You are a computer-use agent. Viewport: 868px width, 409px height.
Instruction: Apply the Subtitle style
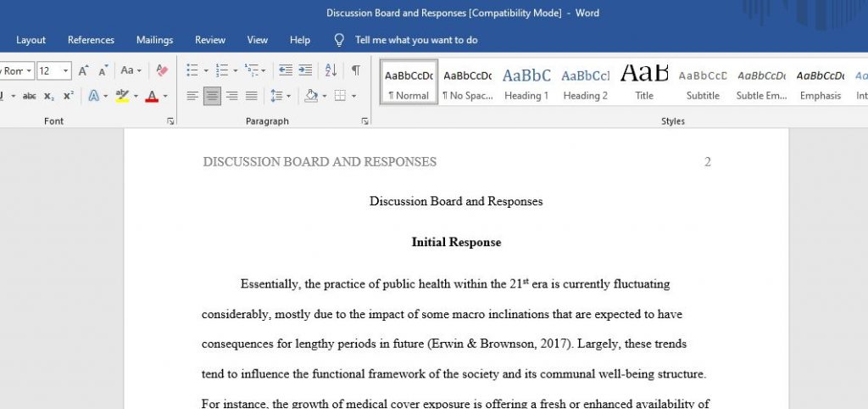[703, 81]
